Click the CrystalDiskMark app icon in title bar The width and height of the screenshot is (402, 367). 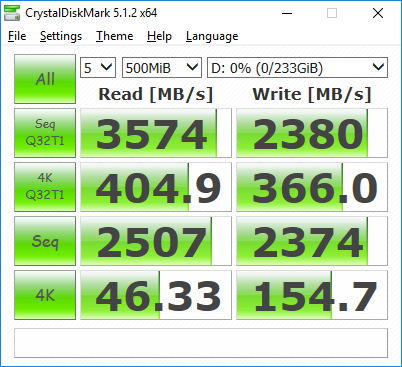12,13
